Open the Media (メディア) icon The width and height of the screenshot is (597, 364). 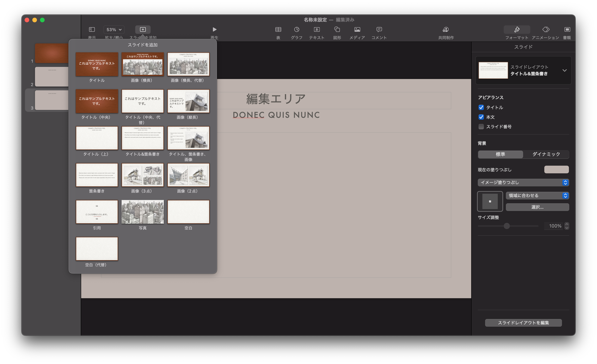[357, 30]
